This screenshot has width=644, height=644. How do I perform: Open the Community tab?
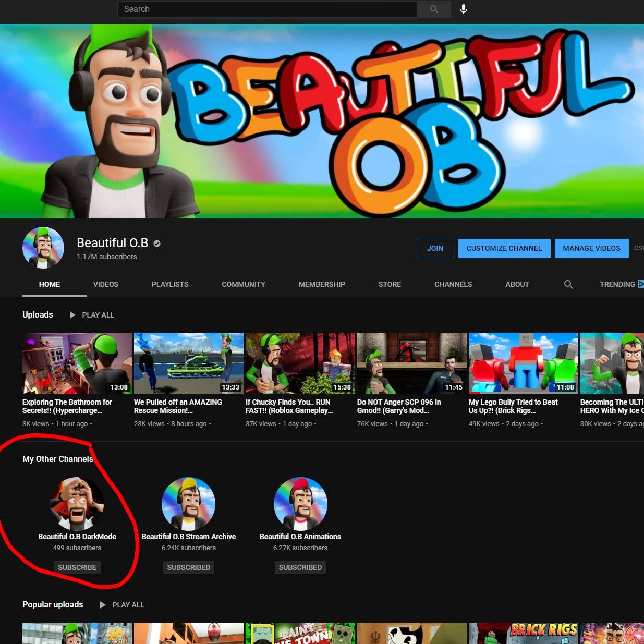tap(244, 284)
